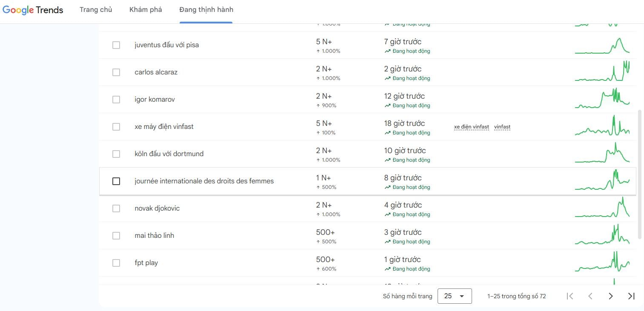
Task: Open the vinfast related query link
Action: [x=502, y=127]
